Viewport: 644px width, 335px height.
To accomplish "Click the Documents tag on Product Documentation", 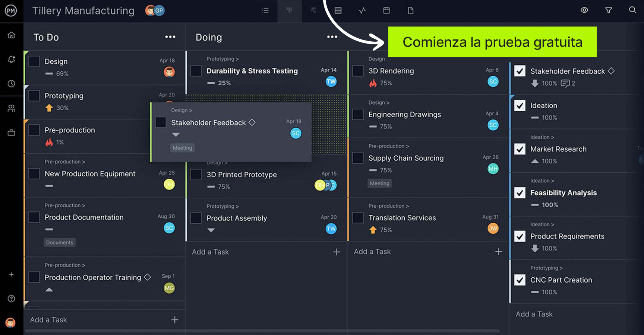I will [x=60, y=242].
